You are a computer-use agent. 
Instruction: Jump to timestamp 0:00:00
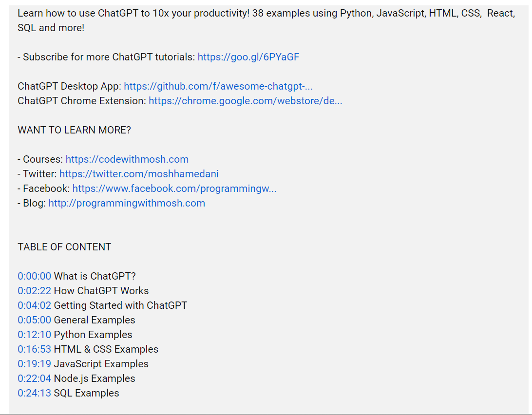tap(34, 276)
